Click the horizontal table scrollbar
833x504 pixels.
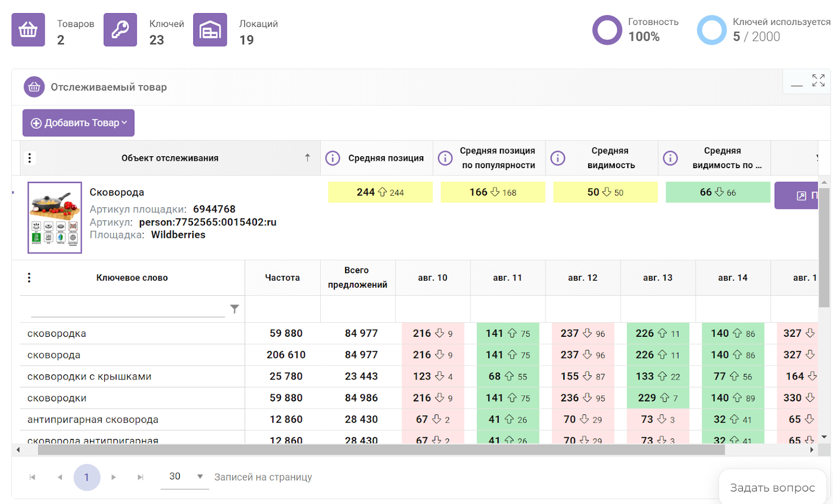point(381,450)
